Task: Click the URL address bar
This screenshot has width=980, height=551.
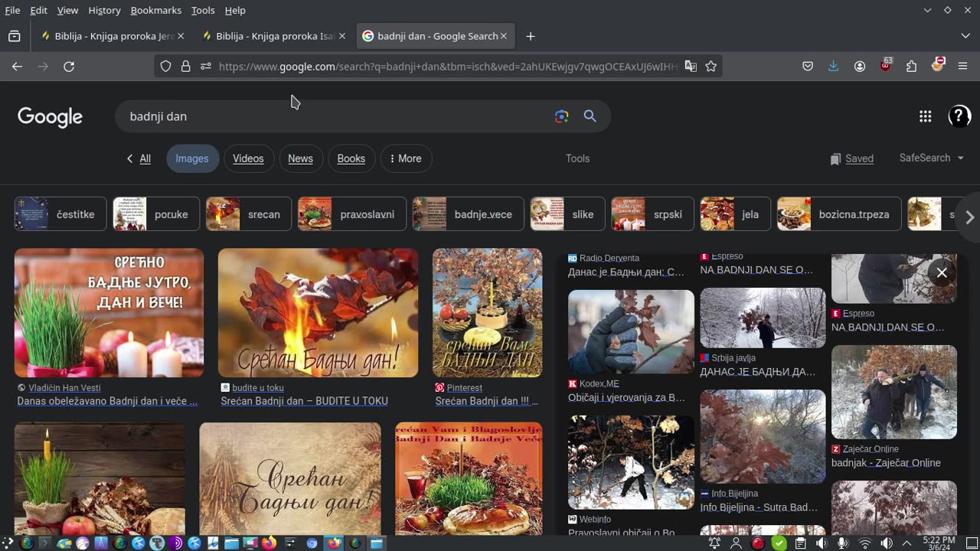Action: pyautogui.click(x=448, y=67)
